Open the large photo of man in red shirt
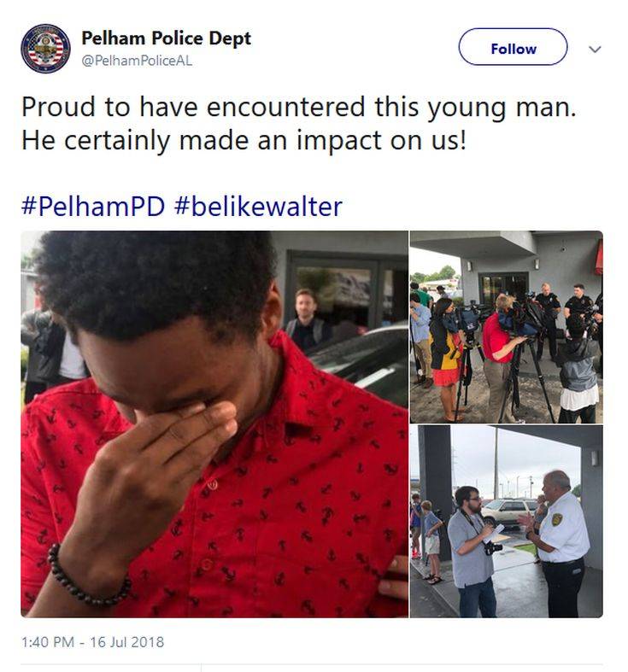Viewport: 628px width, 672px height. [x=214, y=423]
